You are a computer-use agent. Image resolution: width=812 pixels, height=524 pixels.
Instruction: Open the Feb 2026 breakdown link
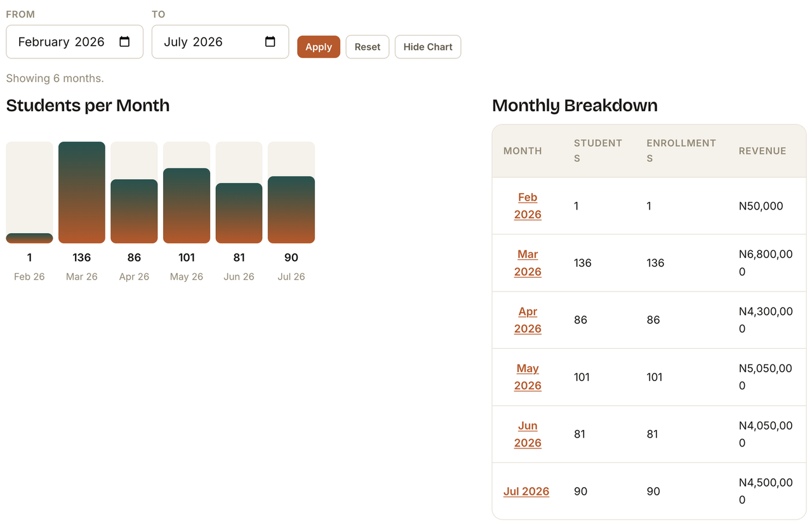click(x=528, y=206)
